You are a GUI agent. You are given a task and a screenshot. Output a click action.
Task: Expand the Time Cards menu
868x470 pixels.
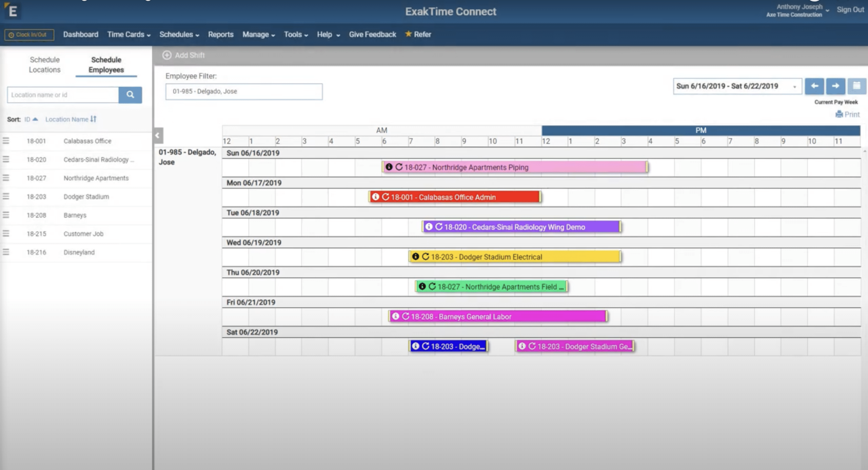click(x=129, y=35)
